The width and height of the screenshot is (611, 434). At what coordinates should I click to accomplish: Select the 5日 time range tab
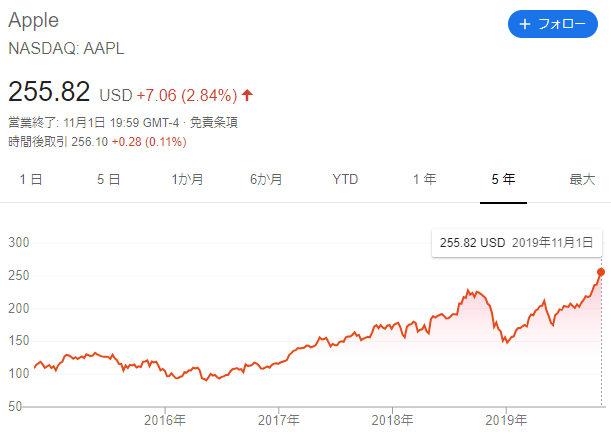[x=109, y=180]
